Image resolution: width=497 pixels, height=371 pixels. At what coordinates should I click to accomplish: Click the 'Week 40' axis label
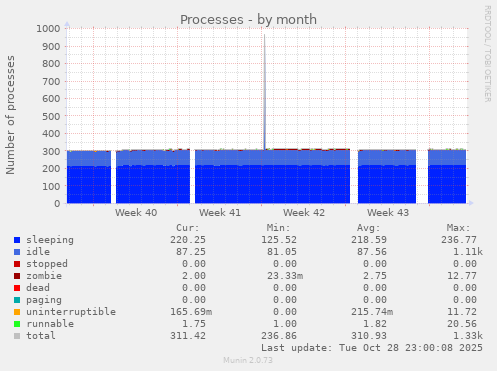136,213
